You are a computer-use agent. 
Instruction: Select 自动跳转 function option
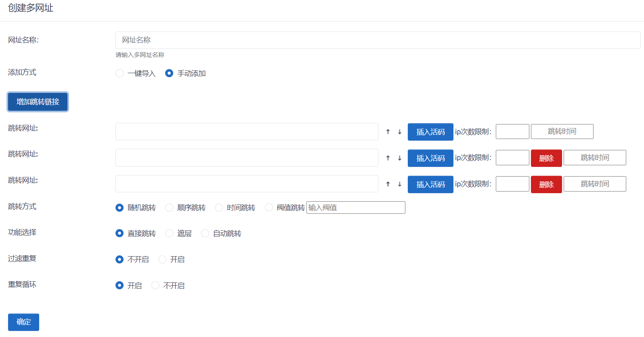click(205, 233)
